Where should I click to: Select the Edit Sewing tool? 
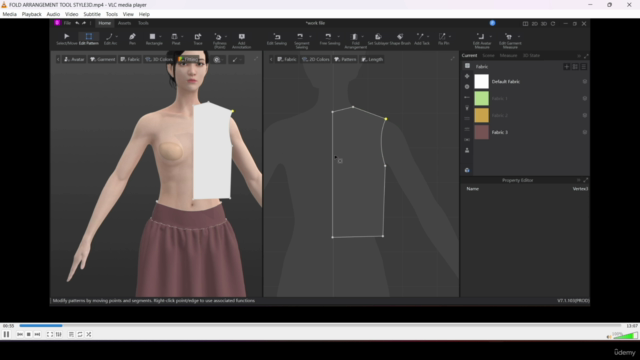276,39
